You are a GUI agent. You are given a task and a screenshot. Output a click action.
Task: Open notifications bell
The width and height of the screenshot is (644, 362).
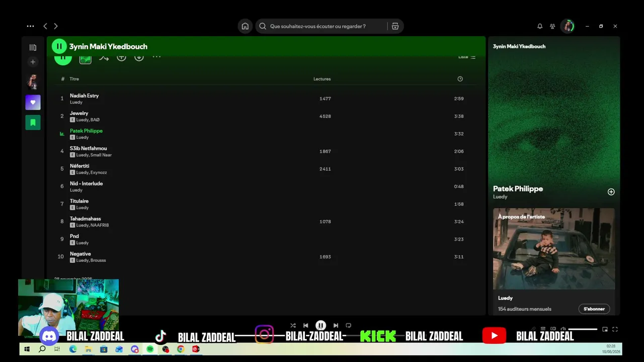coord(540,26)
